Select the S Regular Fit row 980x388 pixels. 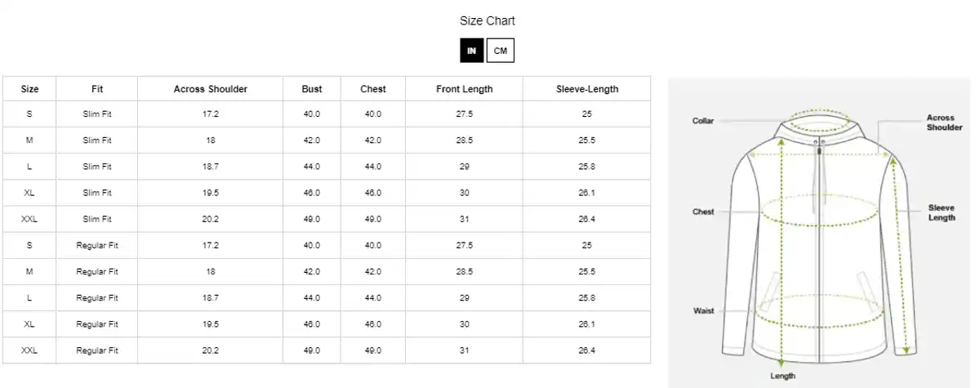[29, 245]
